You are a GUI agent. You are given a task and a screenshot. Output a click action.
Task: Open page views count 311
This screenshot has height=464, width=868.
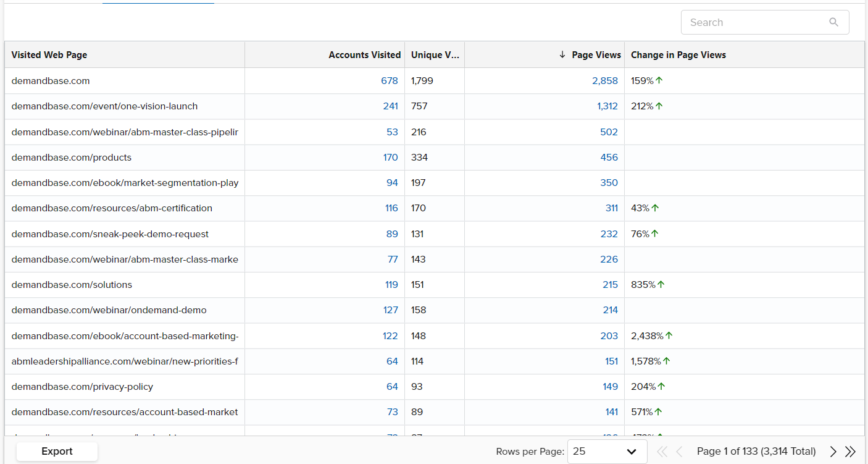(611, 208)
